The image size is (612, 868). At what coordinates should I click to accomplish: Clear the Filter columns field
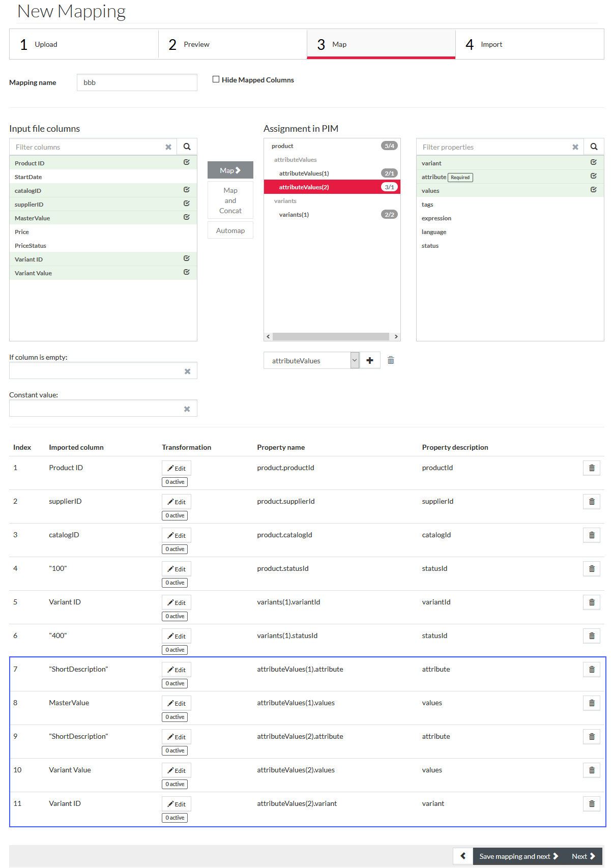point(168,147)
